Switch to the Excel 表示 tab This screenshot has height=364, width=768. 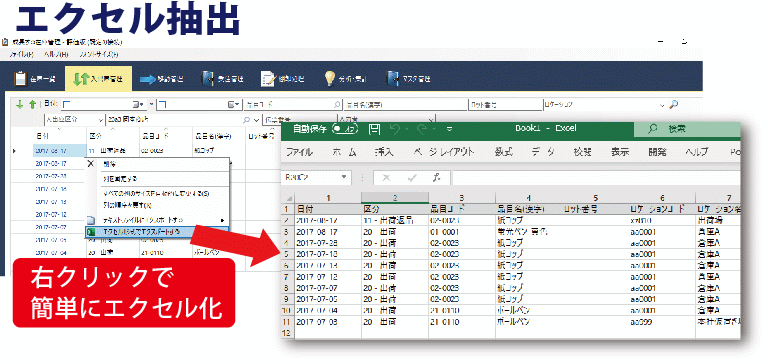tap(620, 152)
